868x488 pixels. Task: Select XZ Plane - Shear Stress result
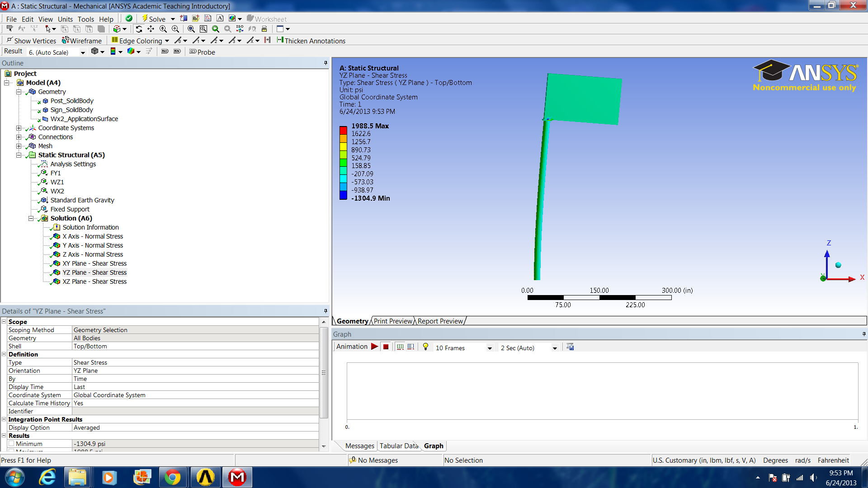[94, 282]
